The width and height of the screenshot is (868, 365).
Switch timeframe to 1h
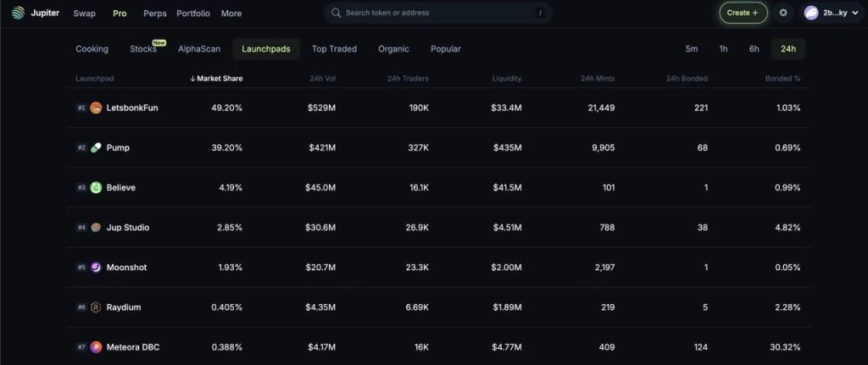click(723, 49)
